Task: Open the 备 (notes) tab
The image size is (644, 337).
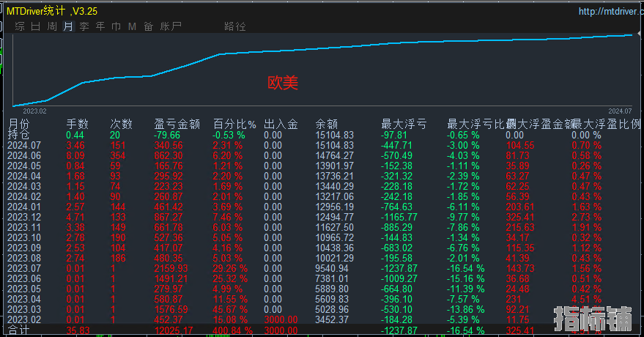Action: tap(148, 26)
